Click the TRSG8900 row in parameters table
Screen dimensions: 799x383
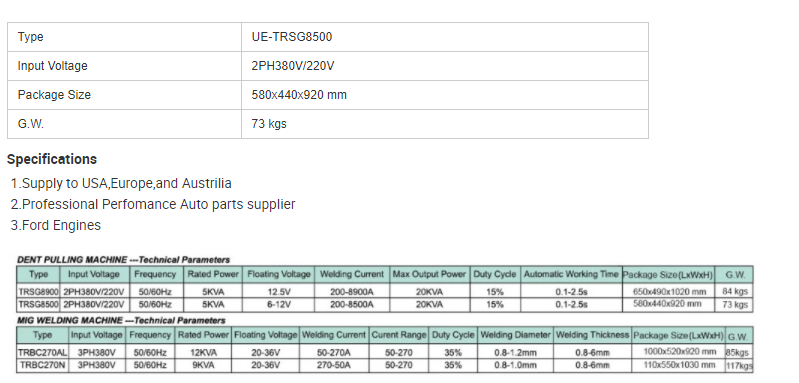385,292
